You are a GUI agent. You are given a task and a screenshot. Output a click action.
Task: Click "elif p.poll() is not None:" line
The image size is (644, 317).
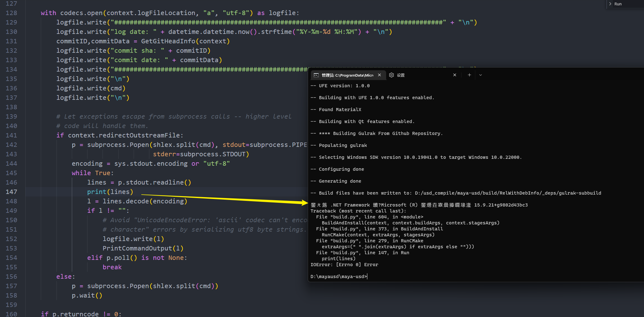137,258
